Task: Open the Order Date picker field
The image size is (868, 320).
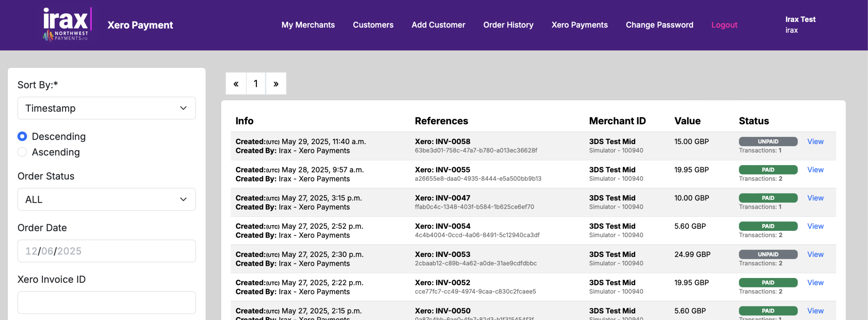Action: point(106,251)
